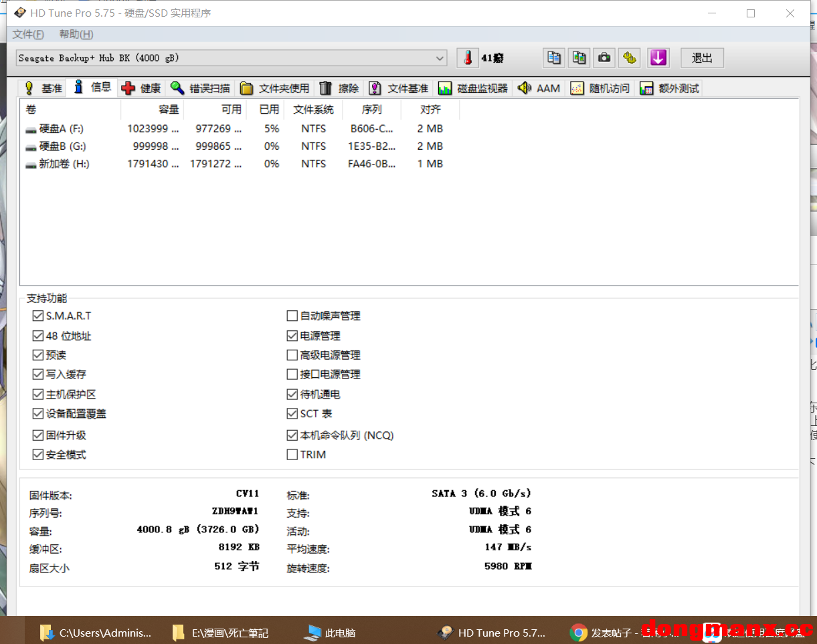Toggle the TRIM checkbox

tap(292, 455)
